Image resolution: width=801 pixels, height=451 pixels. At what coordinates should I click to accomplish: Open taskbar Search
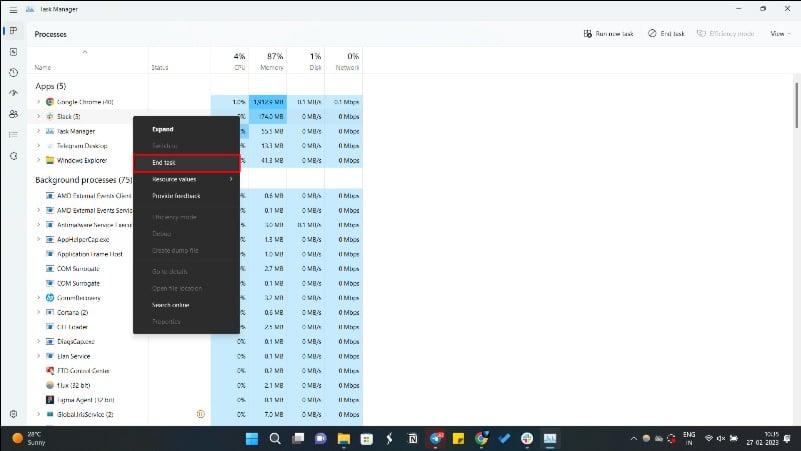tap(275, 438)
